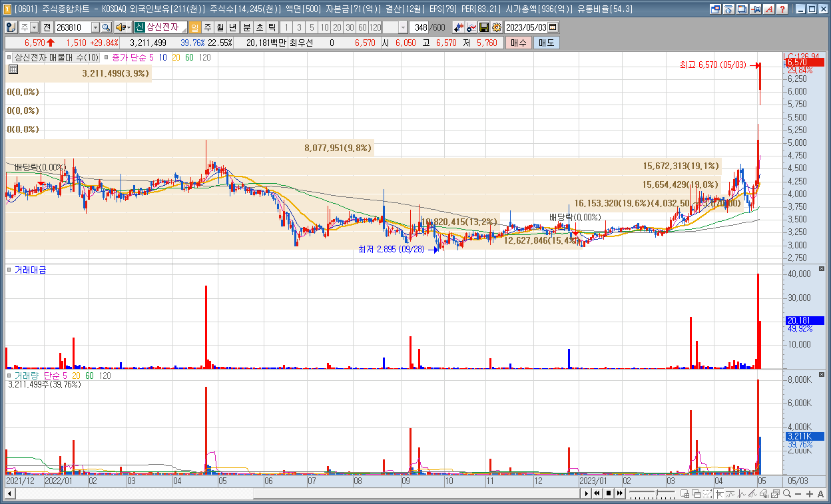Open the 주 market type dropdown arrow
The width and height of the screenshot is (831, 504).
click(x=35, y=27)
